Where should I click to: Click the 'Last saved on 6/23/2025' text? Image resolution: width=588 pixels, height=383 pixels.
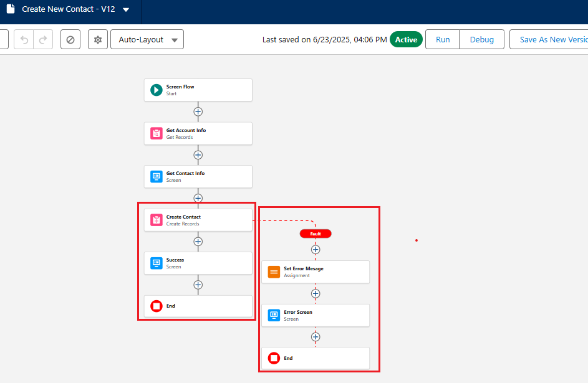tap(324, 40)
